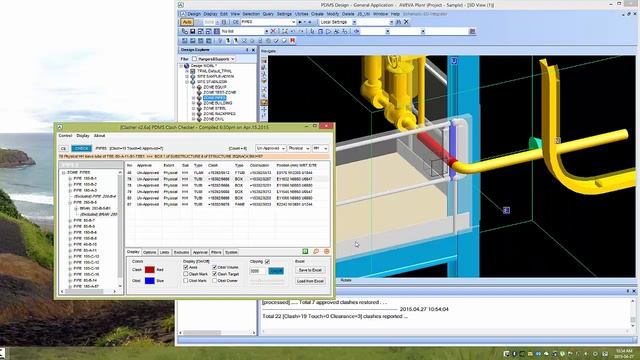Click the black X icon right of Local Settings
This screenshot has width=640, height=360.
406,22
